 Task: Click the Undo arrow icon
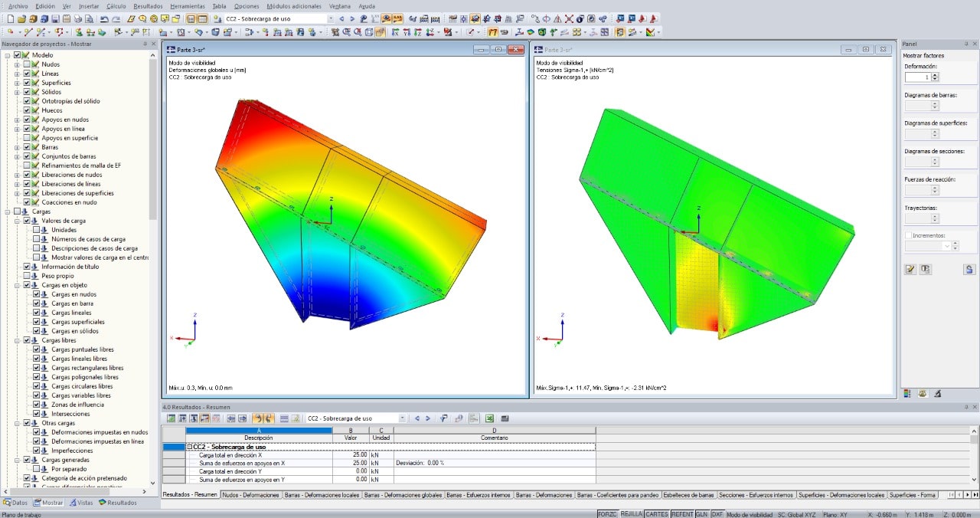pyautogui.click(x=104, y=18)
